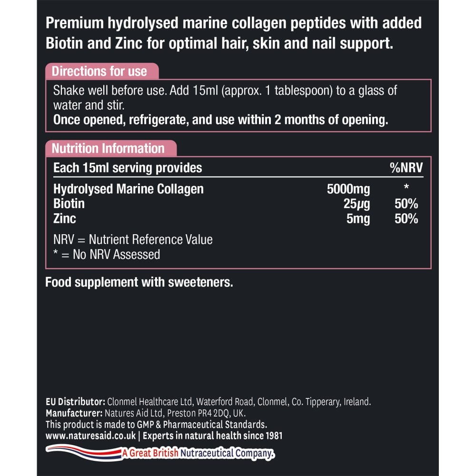Click the Biotin nutrient label
Screen dimensions: 476x476
(69, 204)
